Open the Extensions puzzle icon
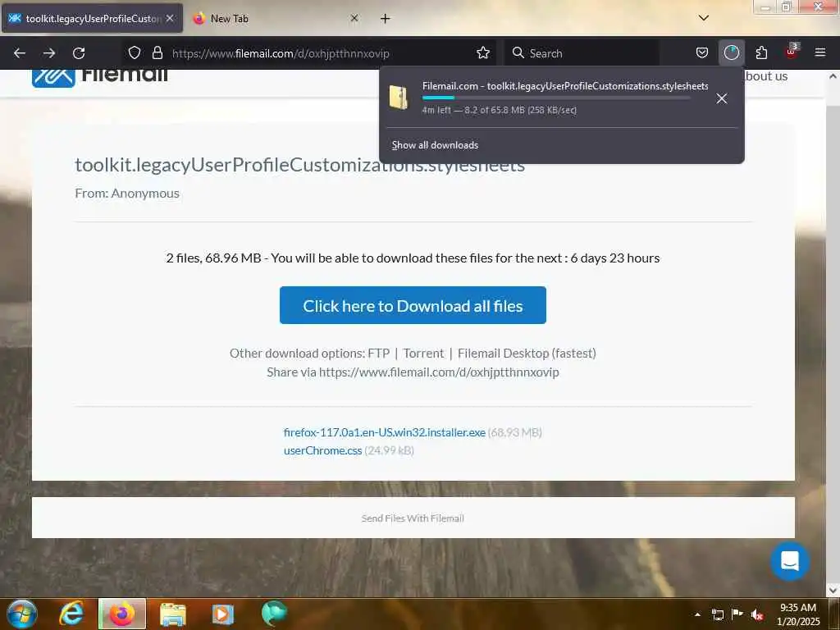The height and width of the screenshot is (630, 840). click(761, 52)
